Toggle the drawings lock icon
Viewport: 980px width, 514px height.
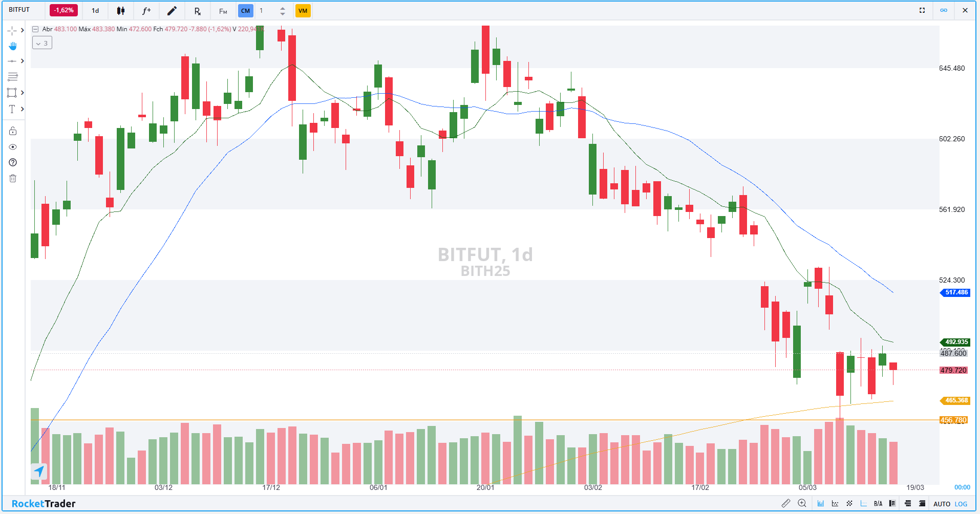(13, 131)
